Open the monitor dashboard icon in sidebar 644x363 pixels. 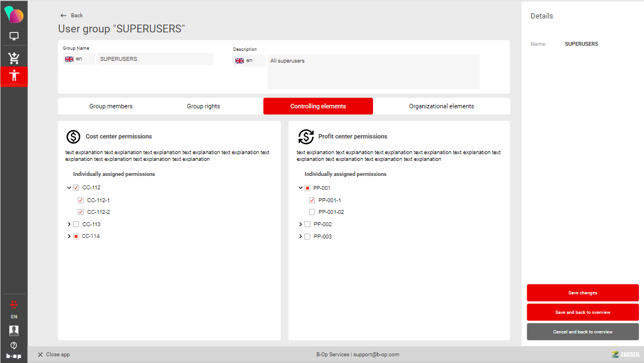click(14, 36)
